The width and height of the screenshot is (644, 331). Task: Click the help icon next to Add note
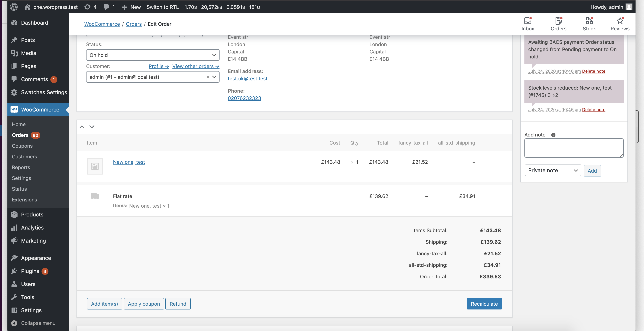tap(553, 135)
